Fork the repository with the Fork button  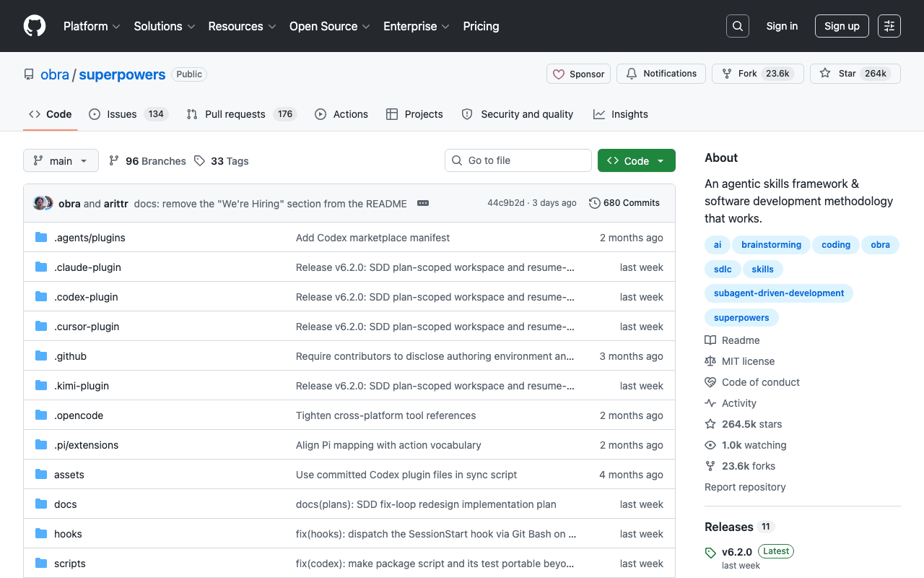click(x=758, y=74)
